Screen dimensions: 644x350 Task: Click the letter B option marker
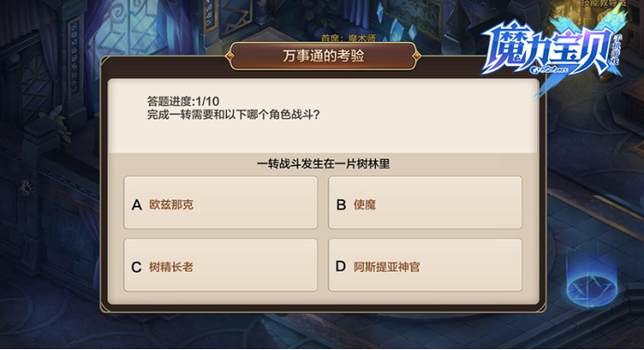coord(341,205)
